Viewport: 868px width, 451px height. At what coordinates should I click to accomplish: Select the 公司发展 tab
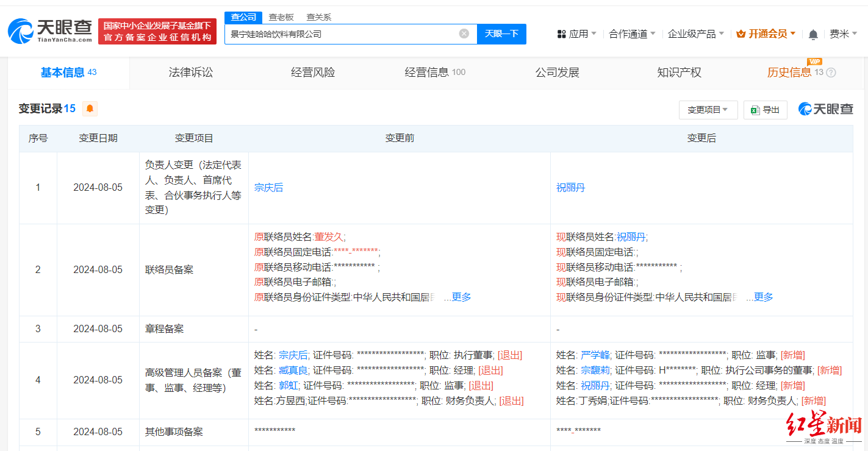(557, 73)
